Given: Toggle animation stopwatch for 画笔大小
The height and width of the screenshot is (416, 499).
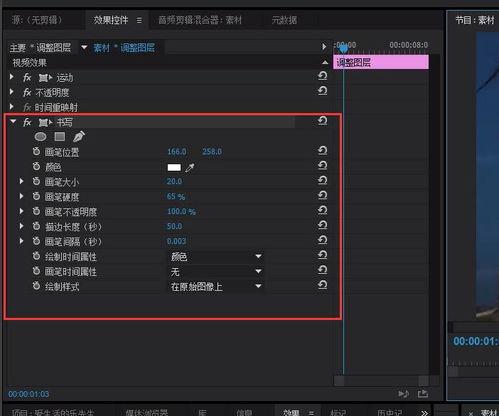Looking at the screenshot, I should [36, 181].
